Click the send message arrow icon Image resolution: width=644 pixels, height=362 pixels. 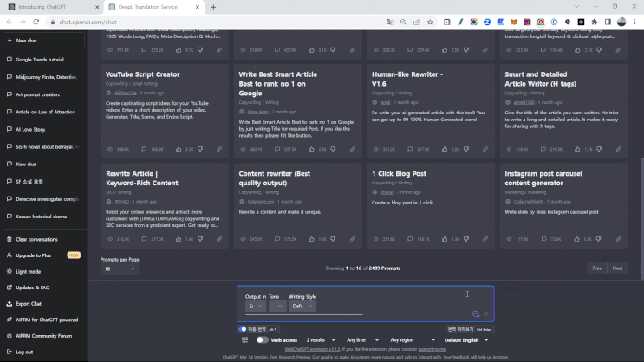[x=486, y=314]
